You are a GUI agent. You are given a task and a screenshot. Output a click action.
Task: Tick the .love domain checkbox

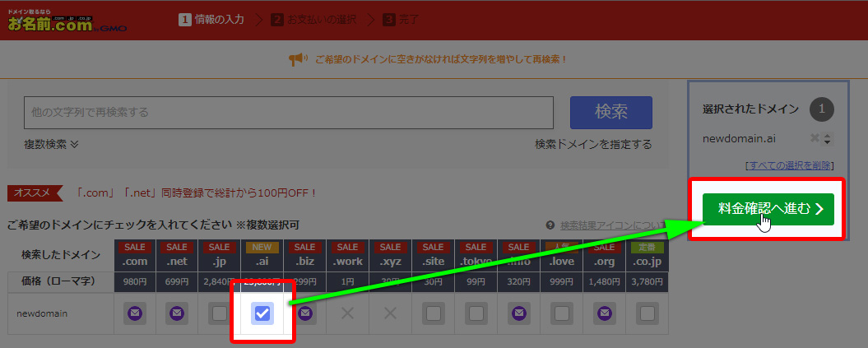(x=561, y=313)
